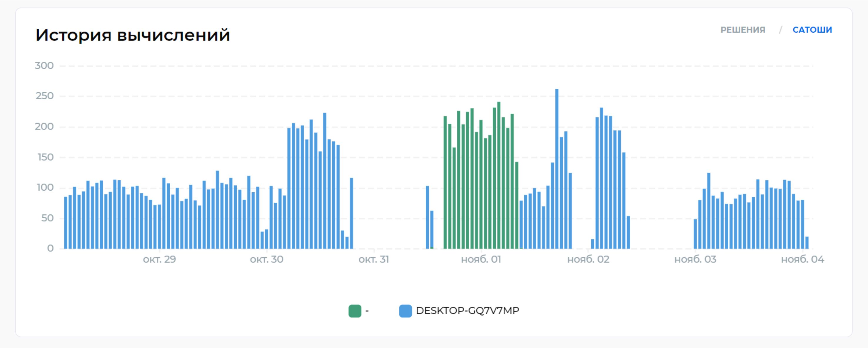Image resolution: width=868 pixels, height=348 pixels.
Task: Click the окт. 31 axis label
Action: point(374,260)
